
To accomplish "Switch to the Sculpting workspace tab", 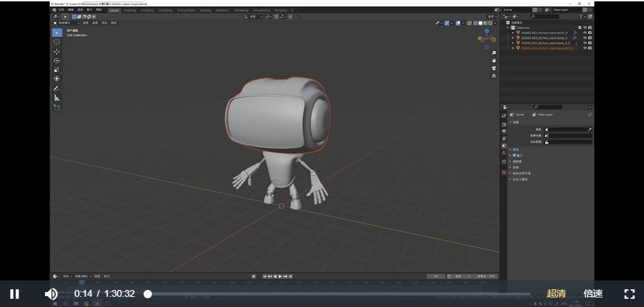I will tap(147, 10).
